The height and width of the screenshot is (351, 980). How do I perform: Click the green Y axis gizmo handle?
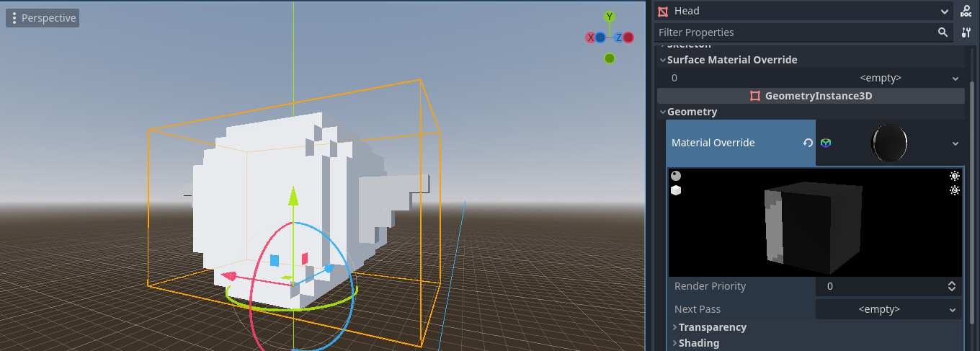[610, 17]
